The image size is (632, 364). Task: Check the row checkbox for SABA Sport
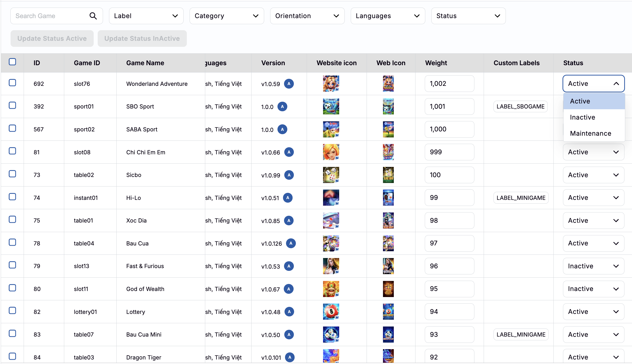(12, 128)
